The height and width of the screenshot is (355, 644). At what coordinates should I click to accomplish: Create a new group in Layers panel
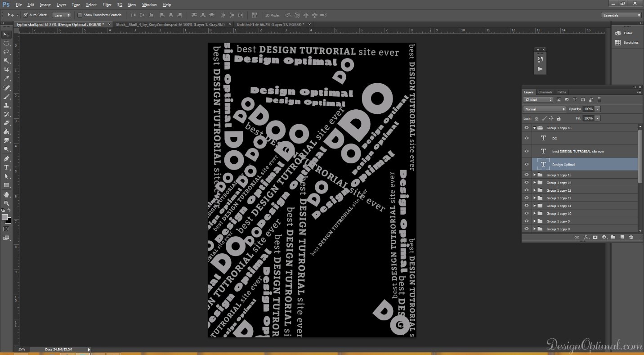point(613,237)
